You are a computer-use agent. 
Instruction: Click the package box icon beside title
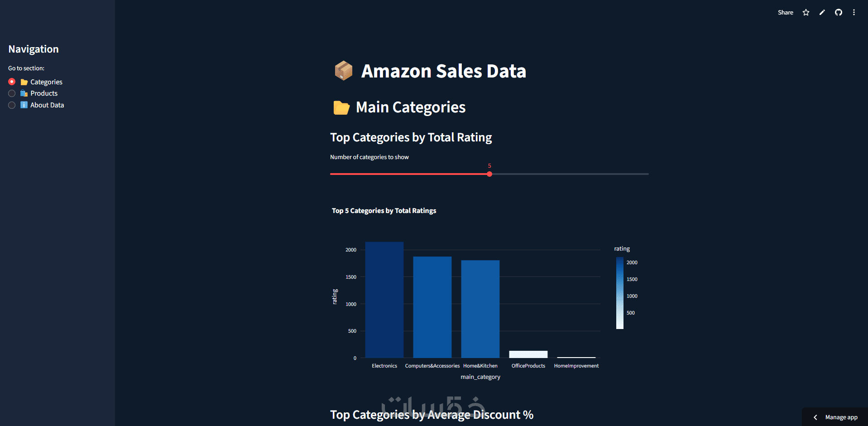(x=344, y=71)
